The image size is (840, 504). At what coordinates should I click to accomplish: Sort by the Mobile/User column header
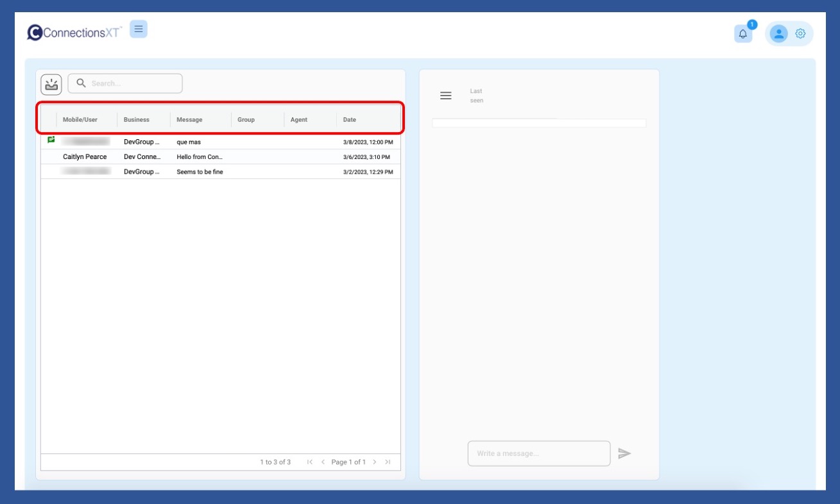click(x=80, y=120)
